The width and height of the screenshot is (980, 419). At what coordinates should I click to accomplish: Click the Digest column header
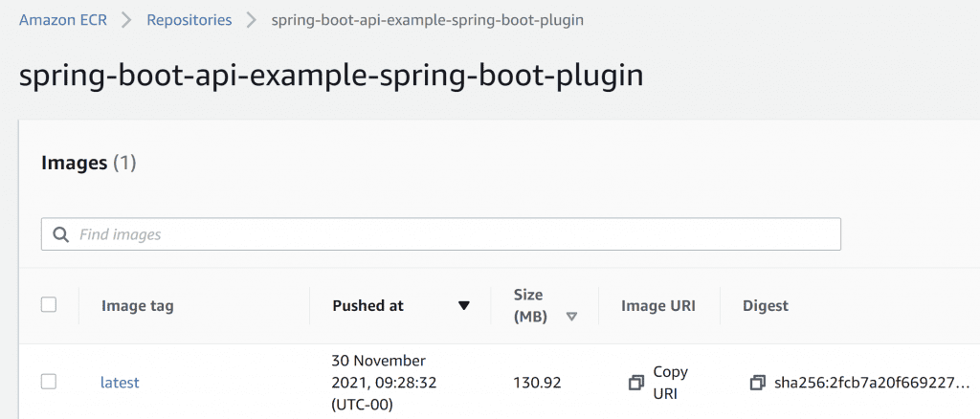[766, 306]
